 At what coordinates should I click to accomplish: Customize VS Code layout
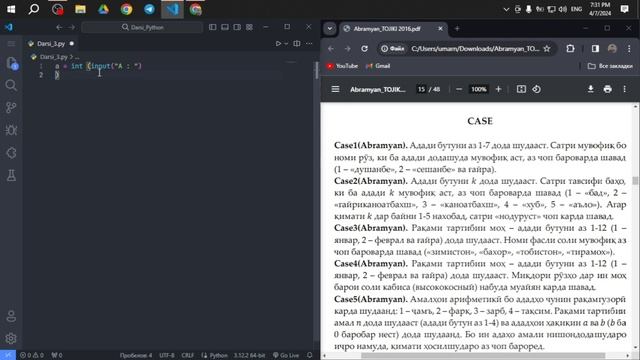pyautogui.click(x=249, y=27)
